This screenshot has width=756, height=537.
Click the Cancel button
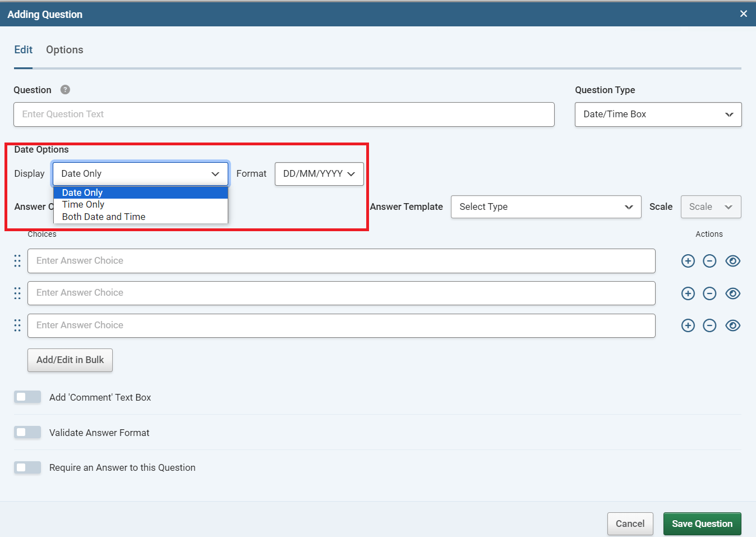coord(630,524)
